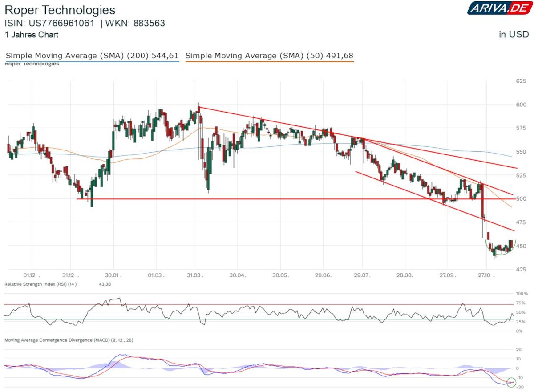Click the Relative Strength Index (RSI) (14) label
534x392 pixels.
(40, 284)
